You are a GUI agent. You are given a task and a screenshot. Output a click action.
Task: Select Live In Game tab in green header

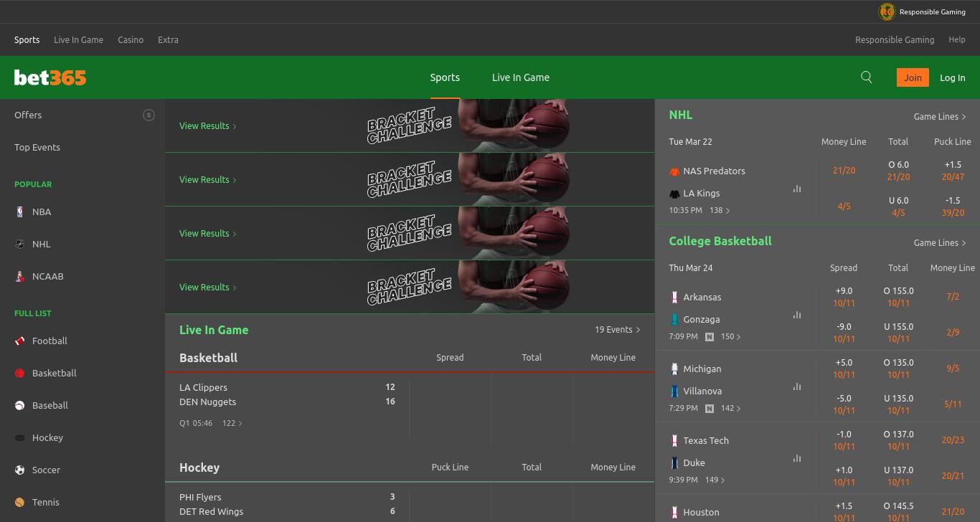pos(521,77)
